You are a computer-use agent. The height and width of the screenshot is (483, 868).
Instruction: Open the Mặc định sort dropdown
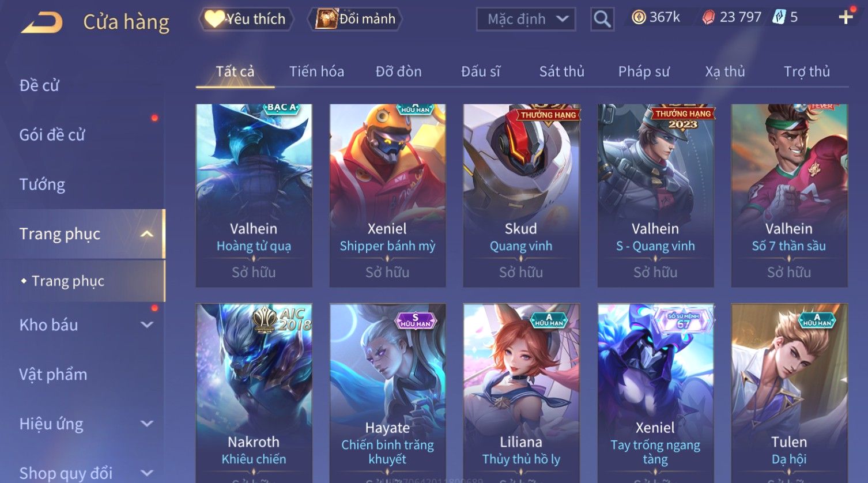(526, 19)
